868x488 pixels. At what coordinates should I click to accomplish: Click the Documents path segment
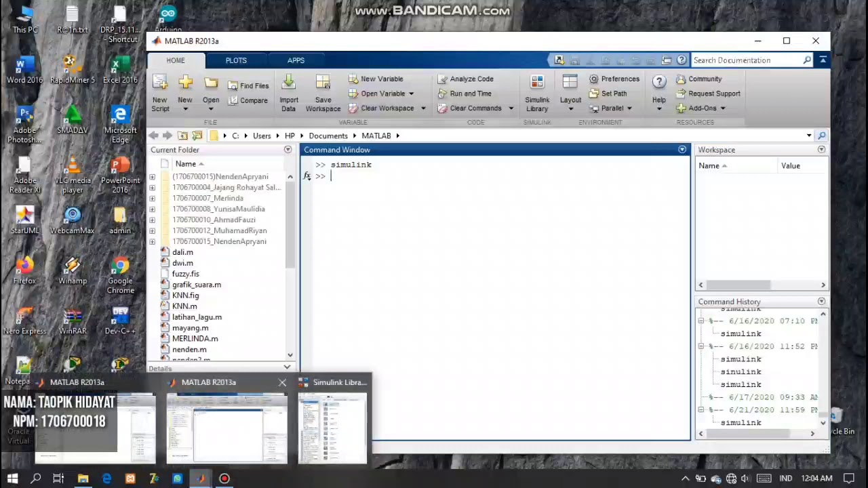point(328,136)
